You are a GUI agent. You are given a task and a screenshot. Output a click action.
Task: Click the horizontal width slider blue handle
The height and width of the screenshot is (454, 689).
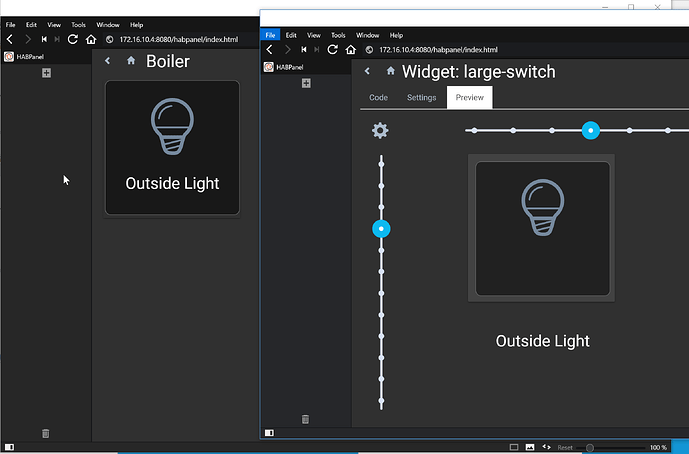point(591,130)
